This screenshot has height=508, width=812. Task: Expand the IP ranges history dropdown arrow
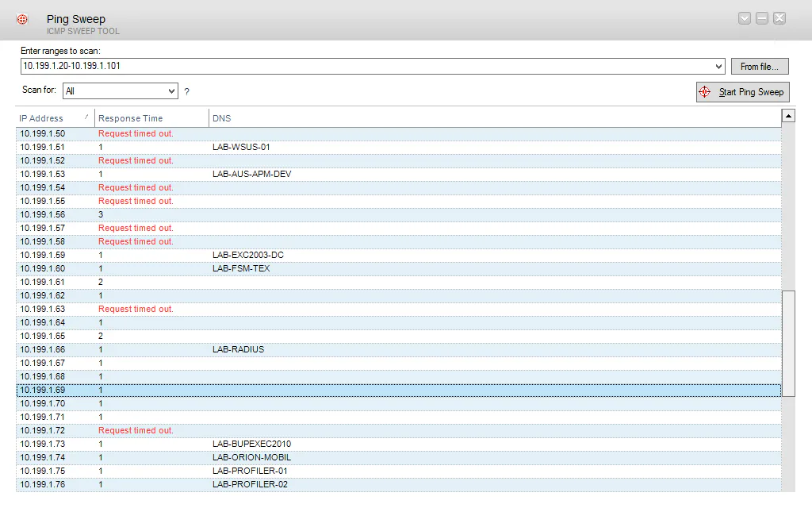[x=718, y=67]
